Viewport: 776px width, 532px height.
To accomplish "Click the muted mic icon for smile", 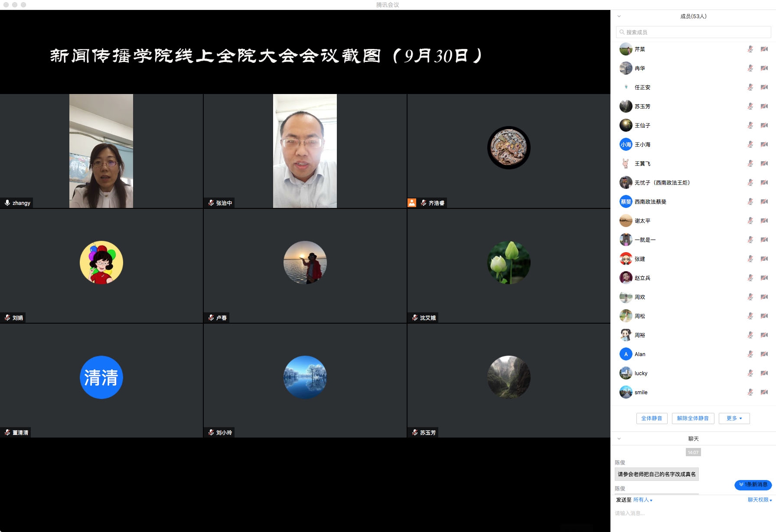I will pyautogui.click(x=750, y=393).
